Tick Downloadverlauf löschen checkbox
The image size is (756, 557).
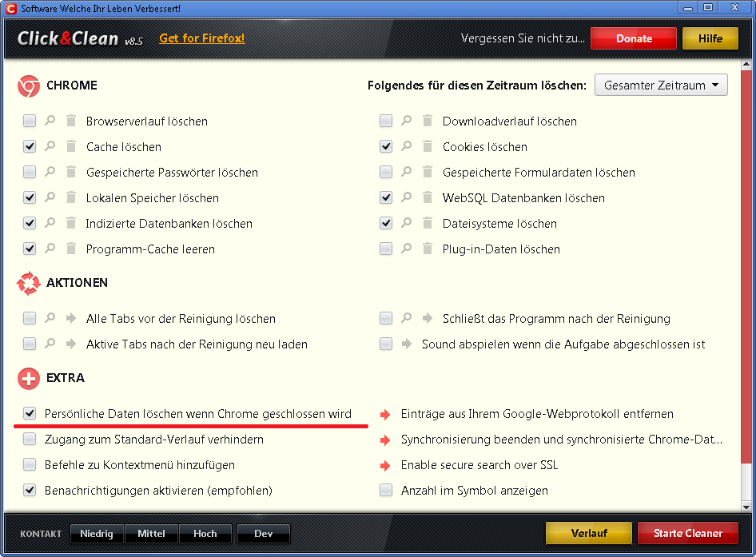coord(386,121)
